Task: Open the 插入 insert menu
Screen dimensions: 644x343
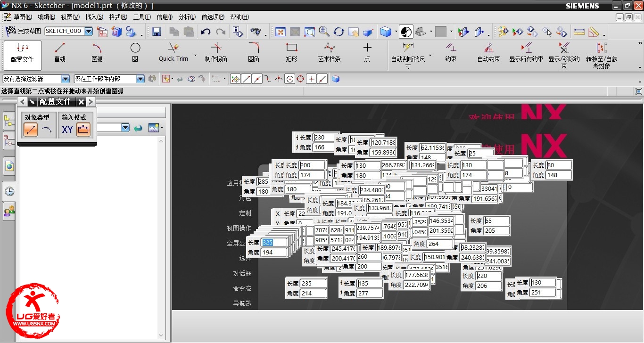Action: (94, 17)
